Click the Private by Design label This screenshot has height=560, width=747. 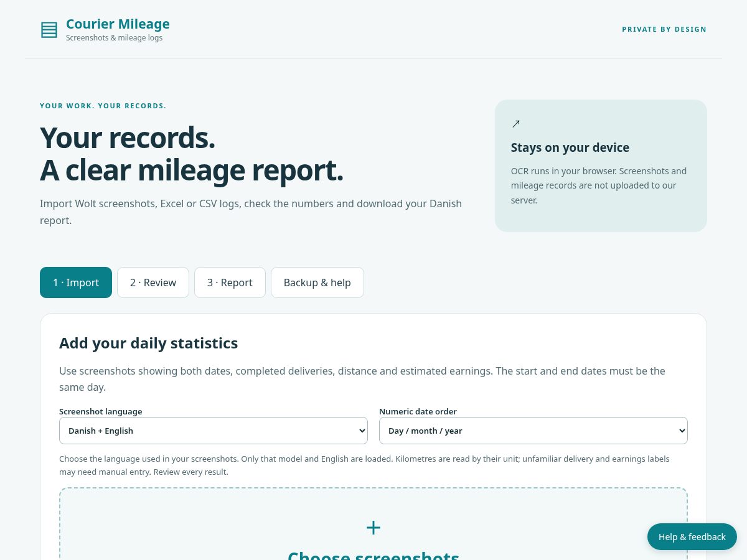point(664,29)
